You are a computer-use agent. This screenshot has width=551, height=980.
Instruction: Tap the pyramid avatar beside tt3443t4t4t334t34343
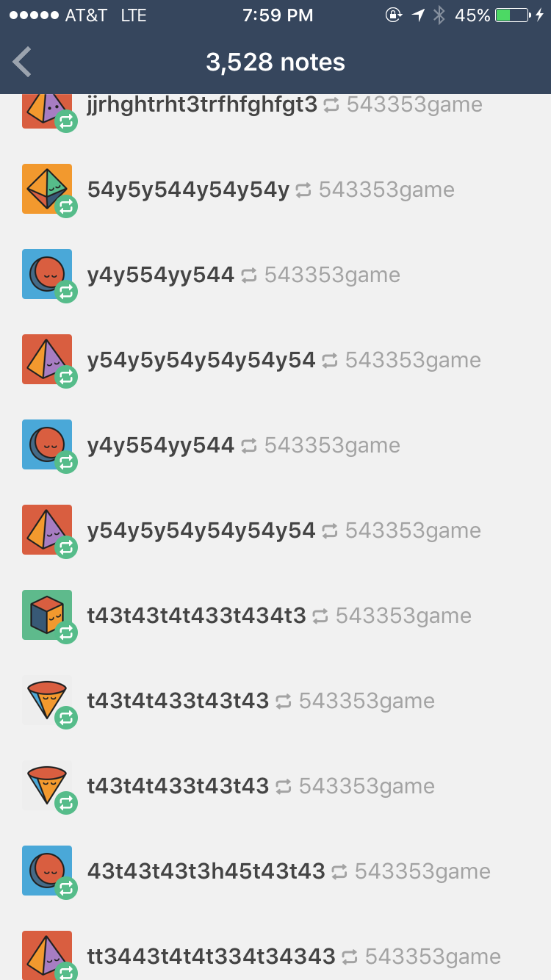pyautogui.click(x=47, y=955)
